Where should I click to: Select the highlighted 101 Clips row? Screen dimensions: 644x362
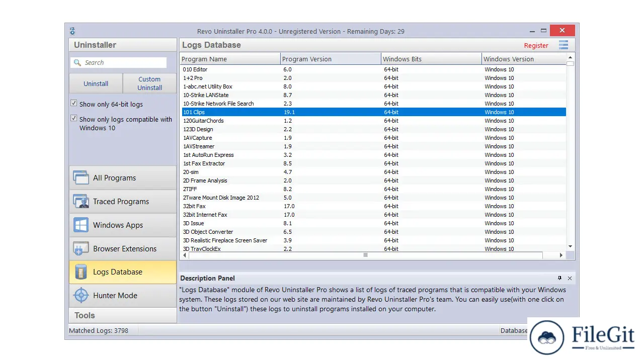coord(373,112)
